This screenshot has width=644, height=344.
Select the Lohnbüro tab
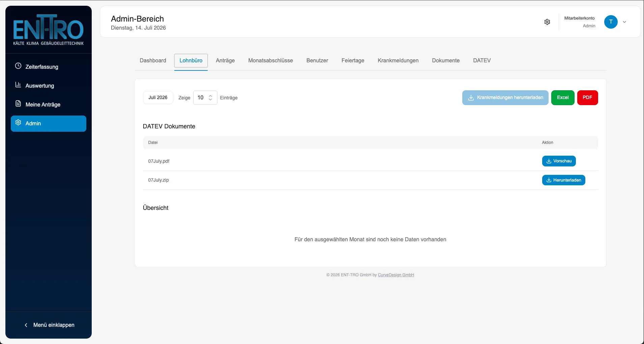tap(191, 61)
